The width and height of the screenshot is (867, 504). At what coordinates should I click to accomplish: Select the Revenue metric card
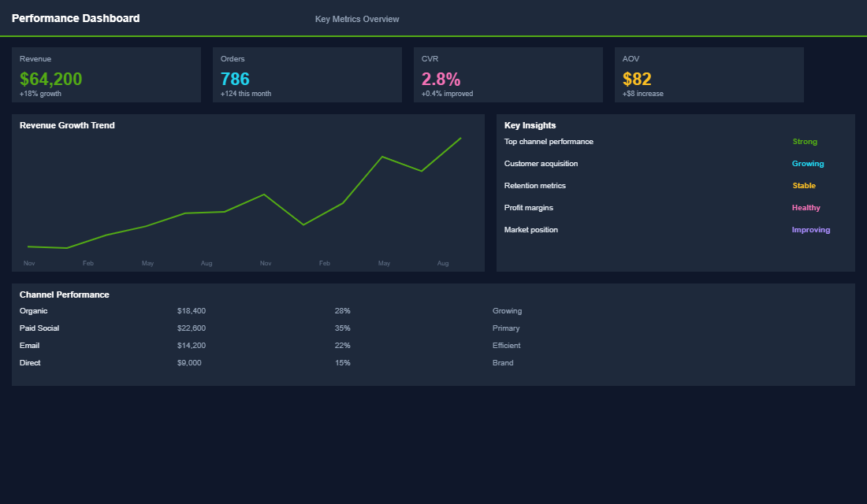[106, 75]
